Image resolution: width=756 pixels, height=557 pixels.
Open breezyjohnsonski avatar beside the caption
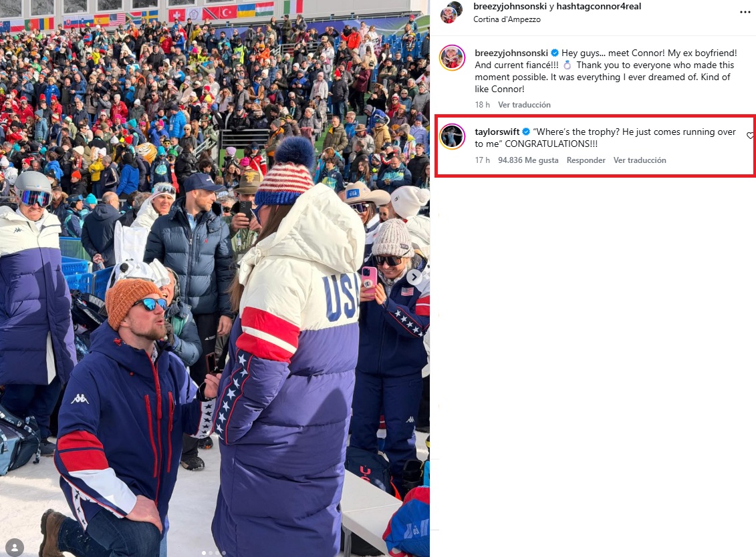click(452, 58)
